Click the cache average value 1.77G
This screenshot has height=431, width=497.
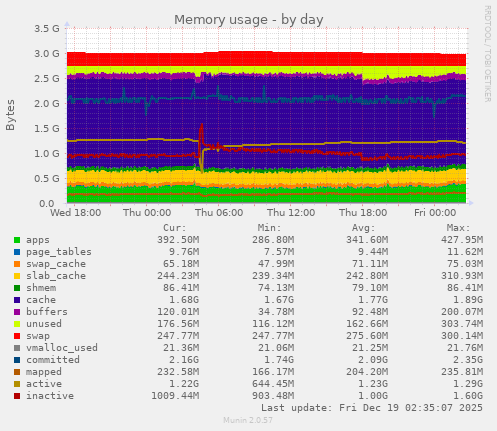pos(373,300)
